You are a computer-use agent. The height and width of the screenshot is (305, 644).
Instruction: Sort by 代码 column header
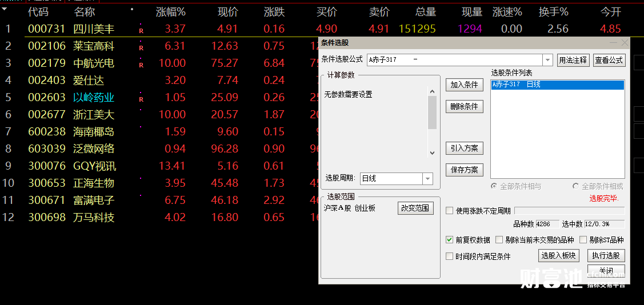[x=38, y=13]
